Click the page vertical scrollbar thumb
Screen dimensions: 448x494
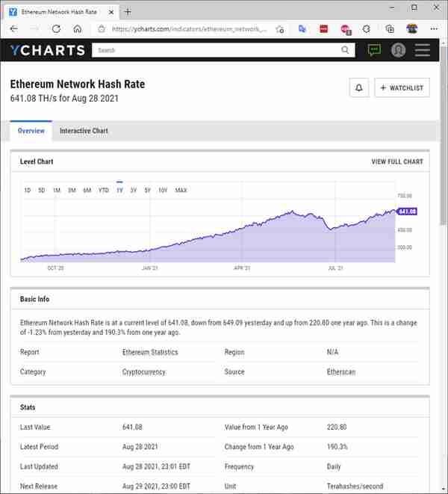click(444, 135)
